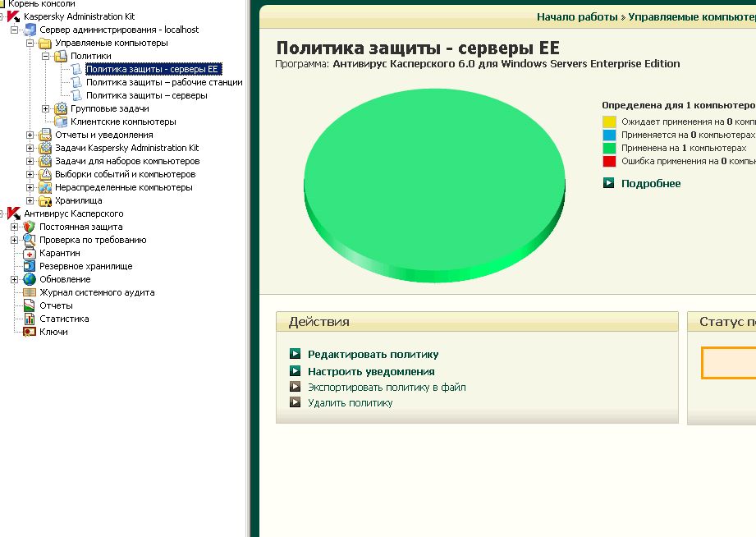Viewport: 756px width, 537px height.
Task: Click the Резервное хранилище icon
Action: pyautogui.click(x=30, y=266)
